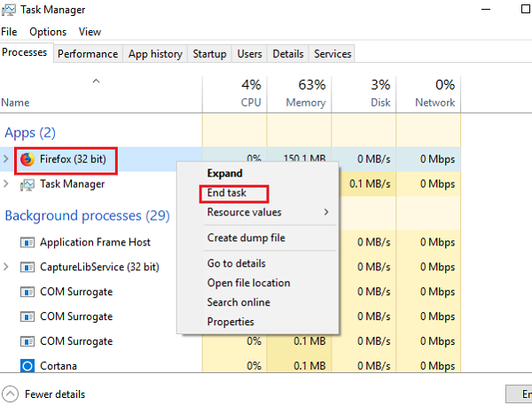
Task: Open the Startup tab
Action: coord(209,53)
